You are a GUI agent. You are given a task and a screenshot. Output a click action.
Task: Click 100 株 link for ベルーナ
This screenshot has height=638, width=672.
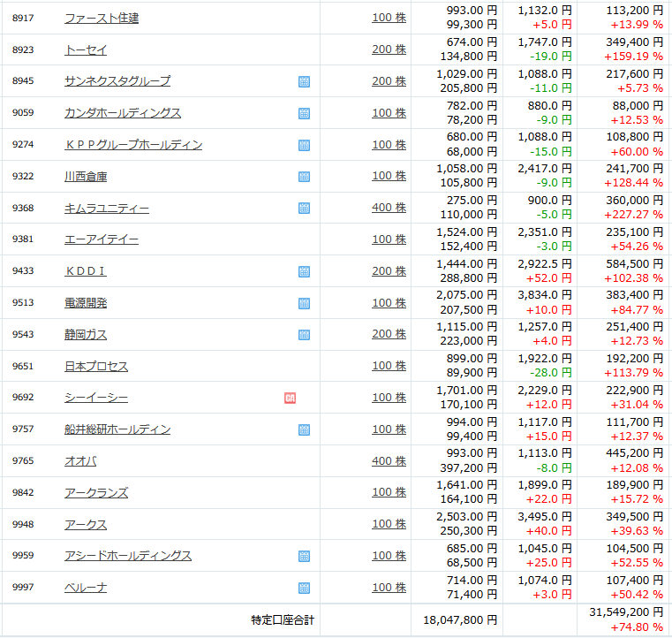[x=389, y=588]
